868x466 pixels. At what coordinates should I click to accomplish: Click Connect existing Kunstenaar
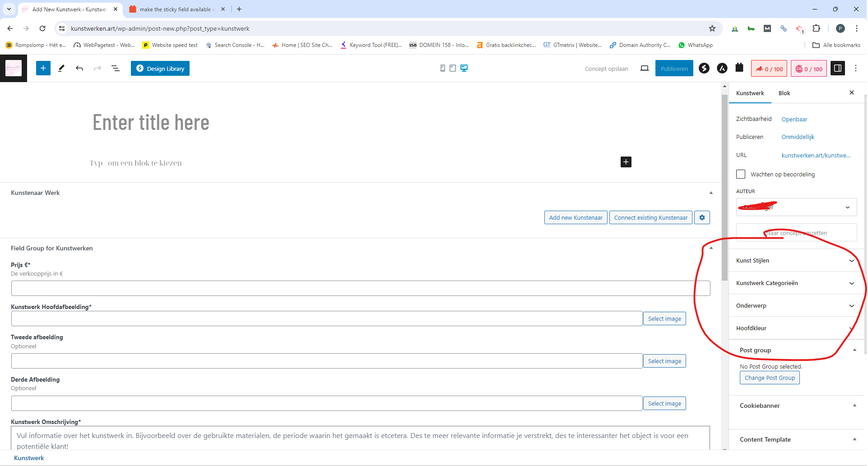click(x=650, y=217)
